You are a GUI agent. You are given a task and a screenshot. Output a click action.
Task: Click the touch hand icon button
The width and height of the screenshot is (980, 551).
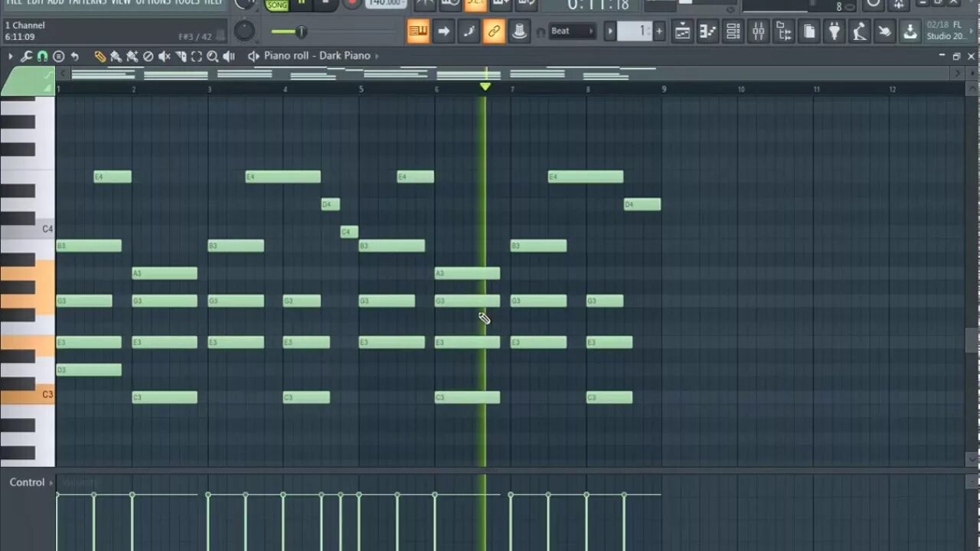click(884, 31)
